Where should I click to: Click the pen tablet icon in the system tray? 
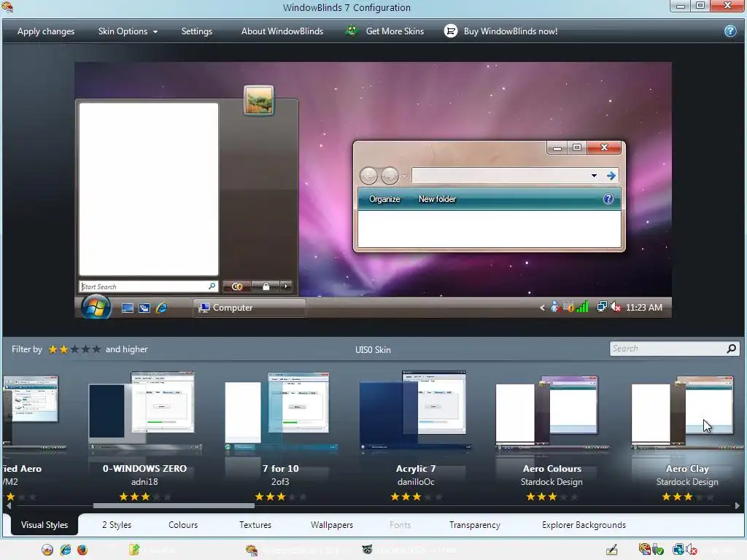(x=612, y=550)
